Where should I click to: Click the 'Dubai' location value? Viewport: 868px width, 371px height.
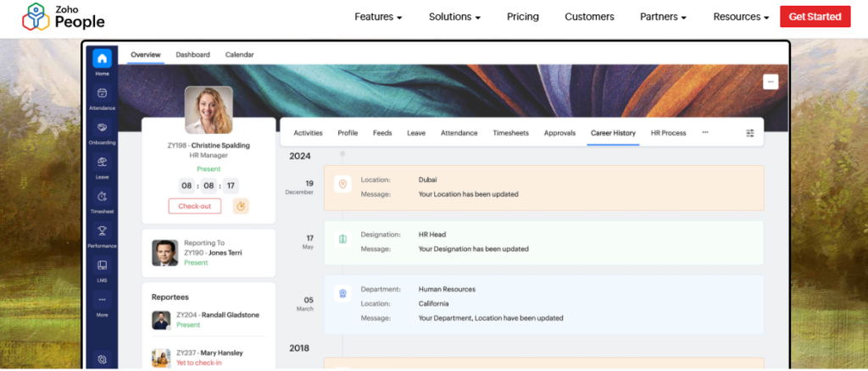tap(428, 180)
